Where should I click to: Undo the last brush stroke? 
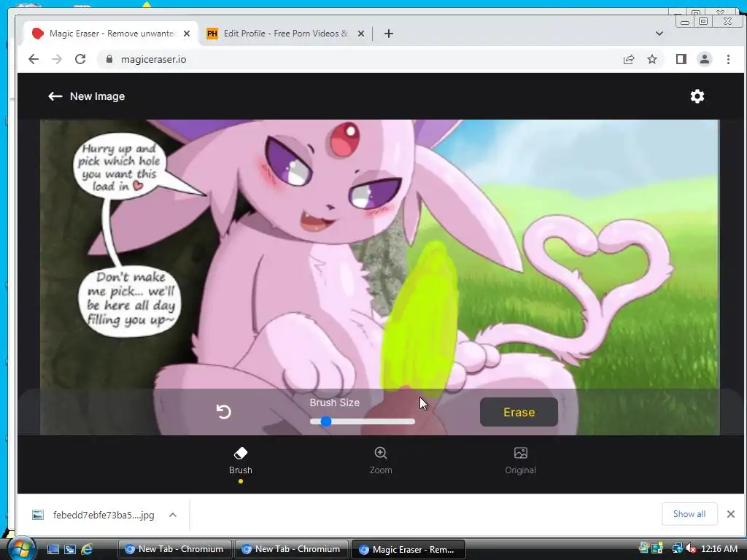(223, 411)
